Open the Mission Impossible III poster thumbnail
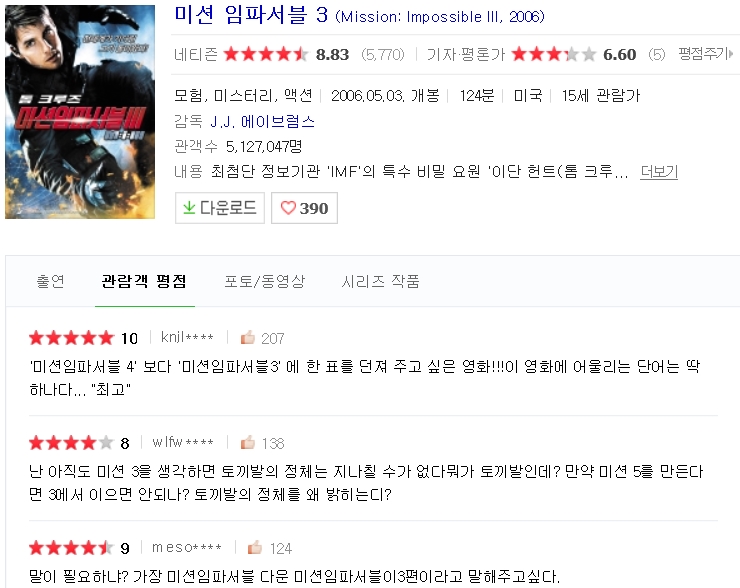The image size is (740, 588). (80, 112)
